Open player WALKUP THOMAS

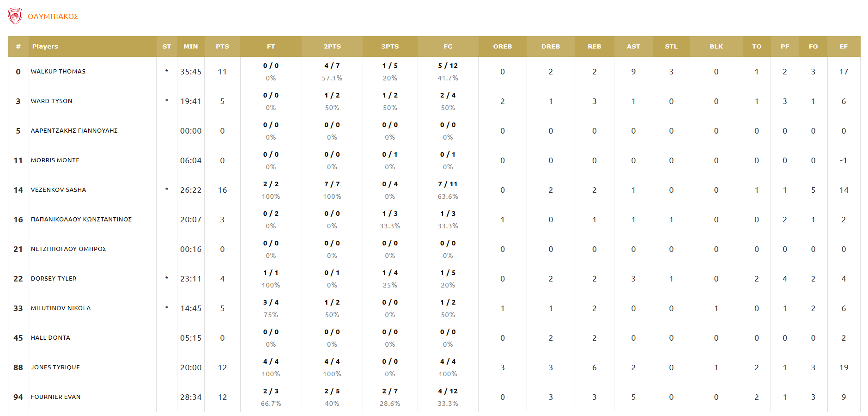[58, 72]
